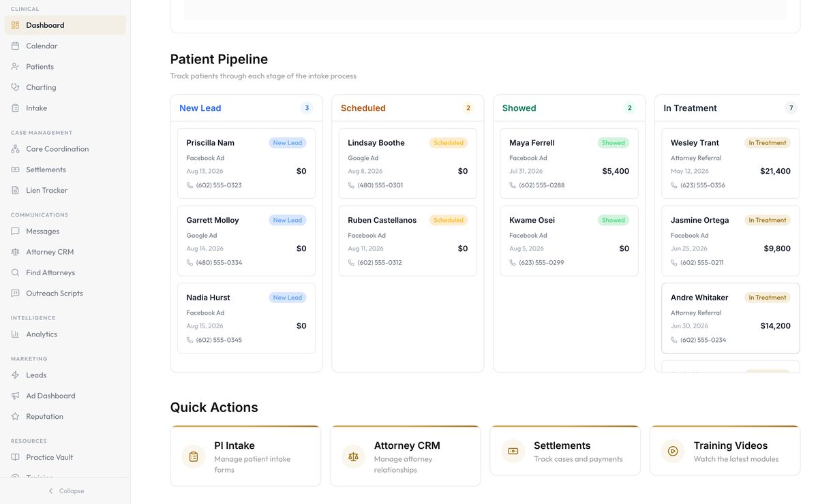
Task: Click the $5,400 amount on Maya Ferrell
Action: click(616, 171)
